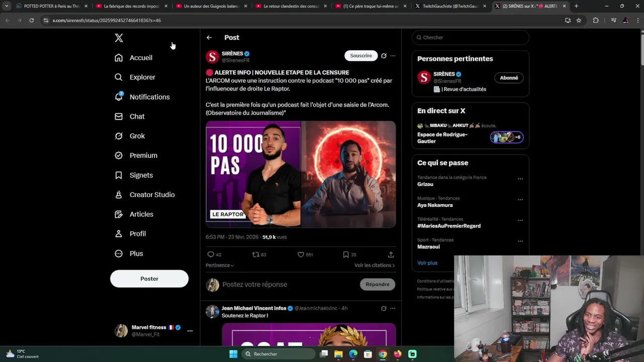This screenshot has width=644, height=362.
Task: Open three-dot menu on the SIRÈNES post
Action: coord(393,56)
